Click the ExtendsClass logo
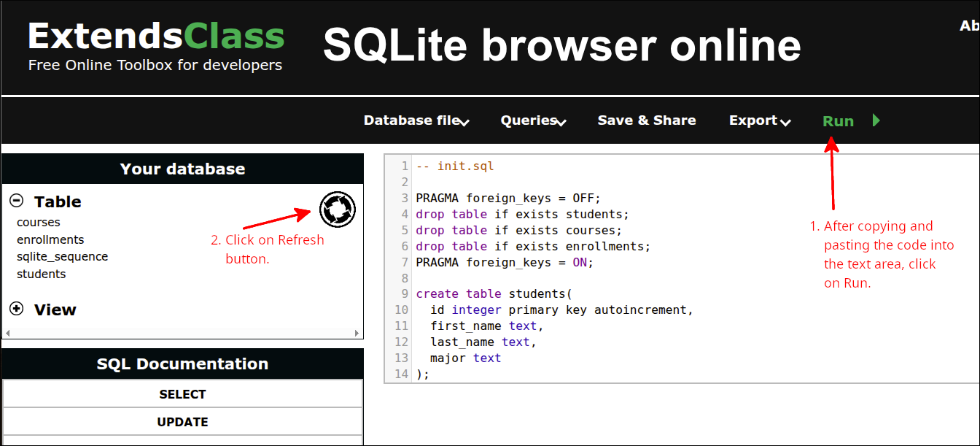Image resolution: width=980 pixels, height=446 pixels. point(155,35)
